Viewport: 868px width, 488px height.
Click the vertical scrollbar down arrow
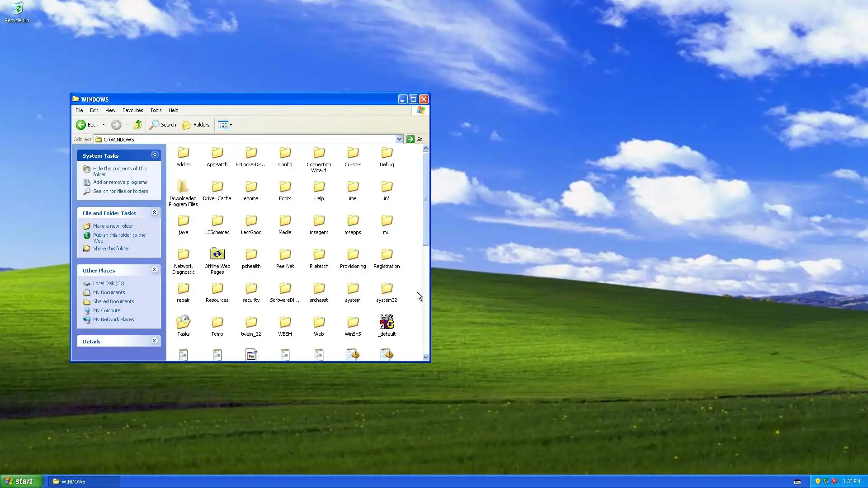tap(425, 357)
